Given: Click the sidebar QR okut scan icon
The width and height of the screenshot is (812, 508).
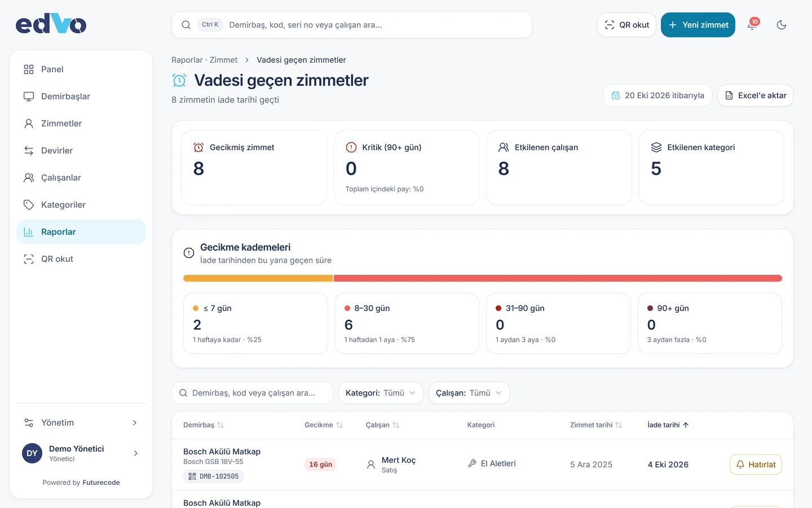Looking at the screenshot, I should point(29,259).
